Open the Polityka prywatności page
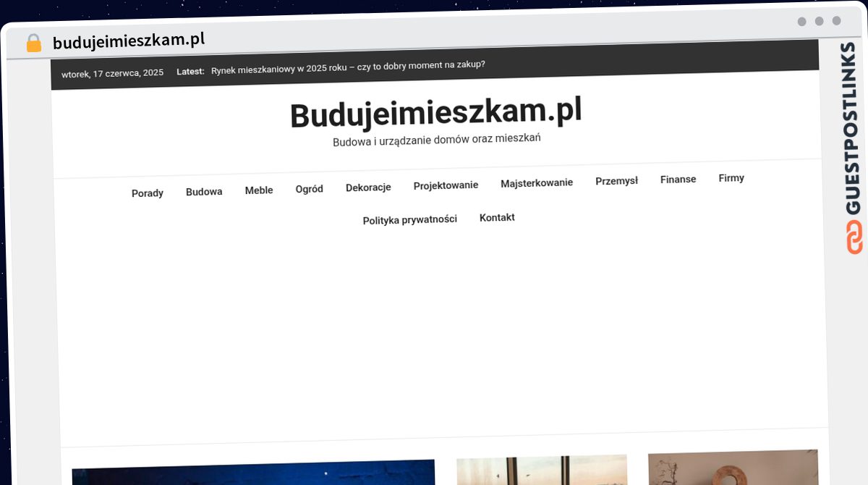 410,219
